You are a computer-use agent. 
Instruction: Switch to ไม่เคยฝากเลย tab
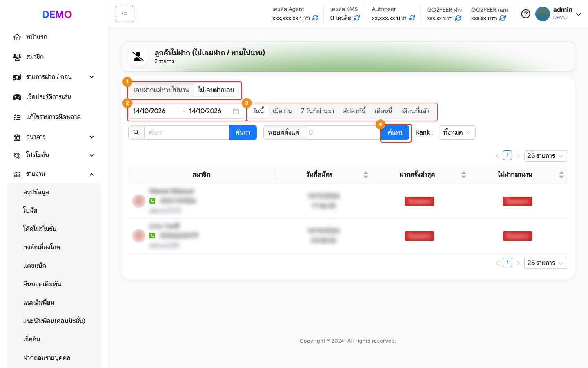coord(216,90)
